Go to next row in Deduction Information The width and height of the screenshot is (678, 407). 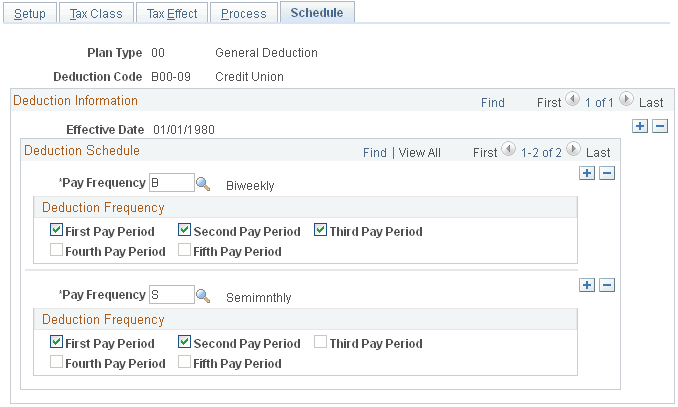[x=626, y=99]
